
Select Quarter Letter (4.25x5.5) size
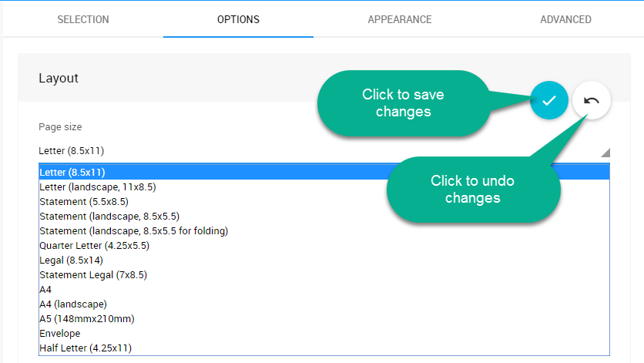click(x=94, y=245)
